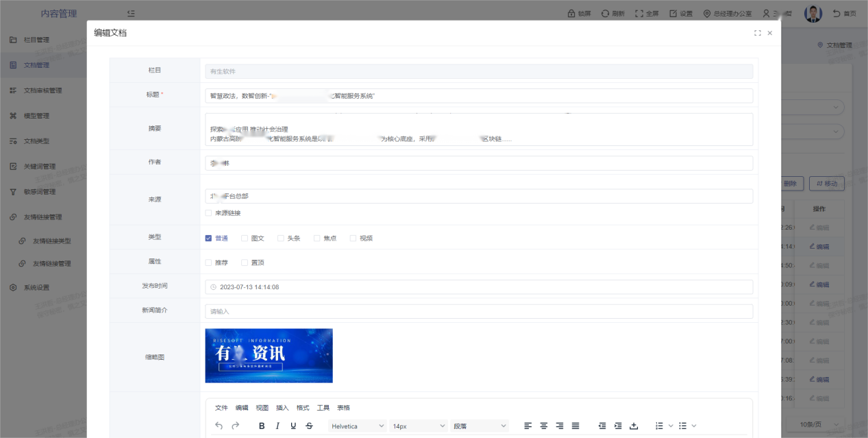Open the 工具 editor menu
Viewport: 868px width, 438px height.
click(323, 408)
